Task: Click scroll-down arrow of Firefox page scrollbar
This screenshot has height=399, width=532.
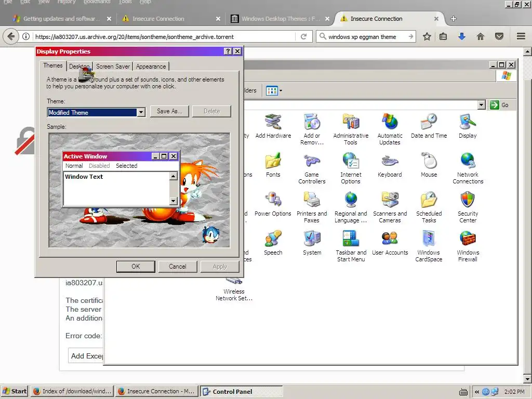Action: pyautogui.click(x=527, y=379)
